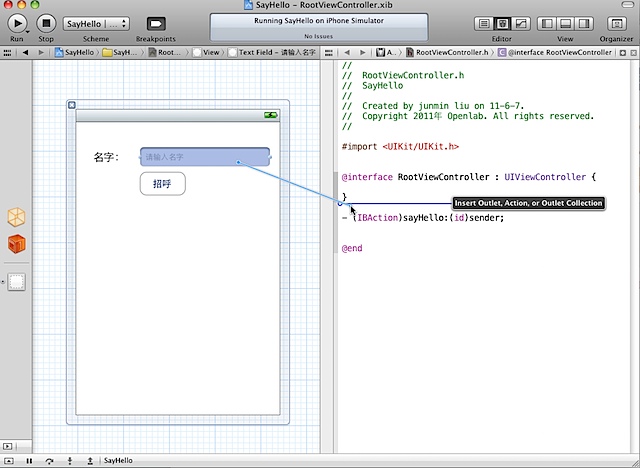Select Text Field item in jump bar
The width and height of the screenshot is (640, 468).
point(272,53)
